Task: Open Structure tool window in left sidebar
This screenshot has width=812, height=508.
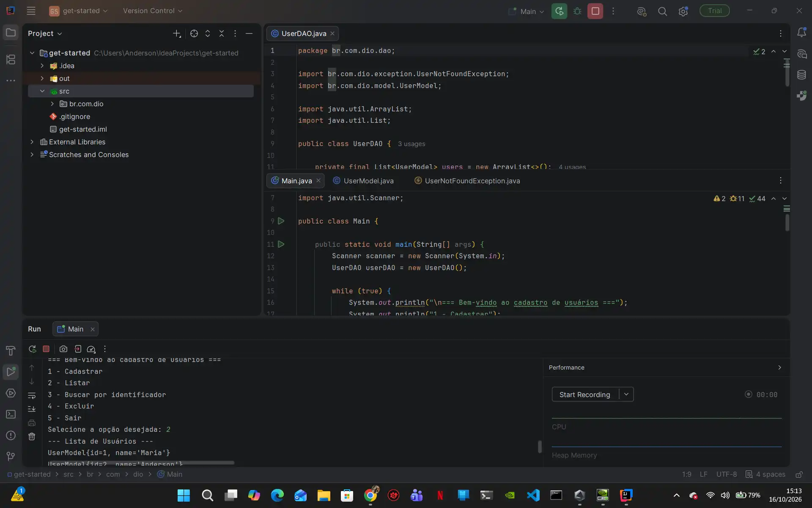Action: click(11, 59)
